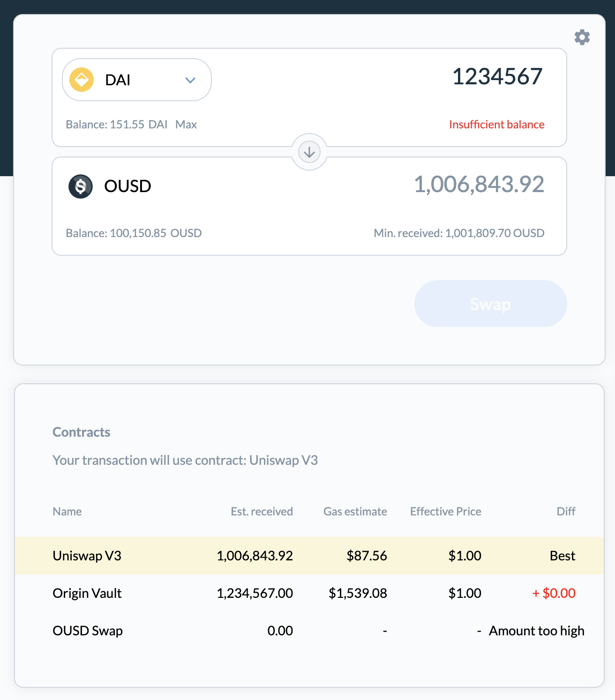The image size is (615, 700).
Task: Select the downward arrow between token fields
Action: coord(308,152)
